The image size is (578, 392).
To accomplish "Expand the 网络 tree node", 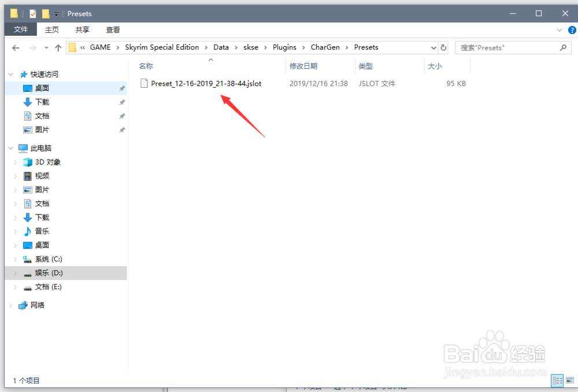I will coord(10,305).
